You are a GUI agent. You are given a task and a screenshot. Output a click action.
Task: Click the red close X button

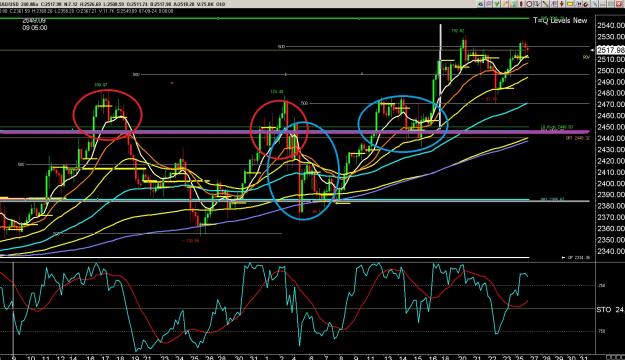click(x=618, y=4)
